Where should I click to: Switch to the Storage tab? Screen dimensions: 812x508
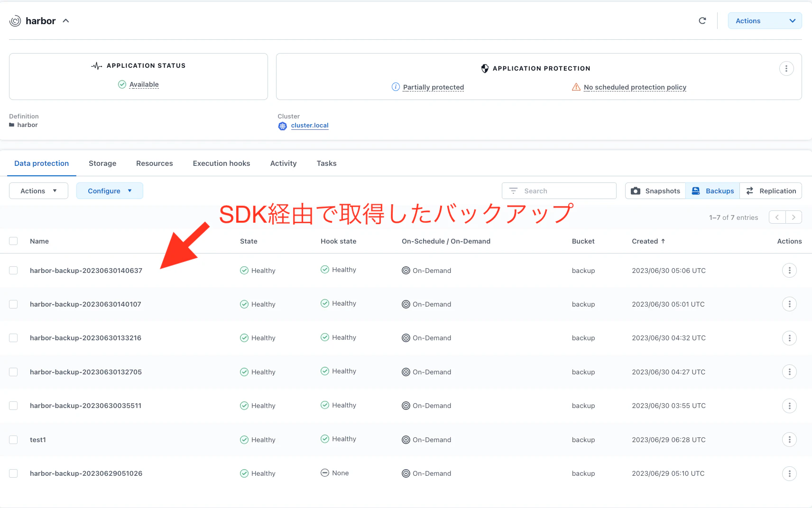tap(102, 163)
